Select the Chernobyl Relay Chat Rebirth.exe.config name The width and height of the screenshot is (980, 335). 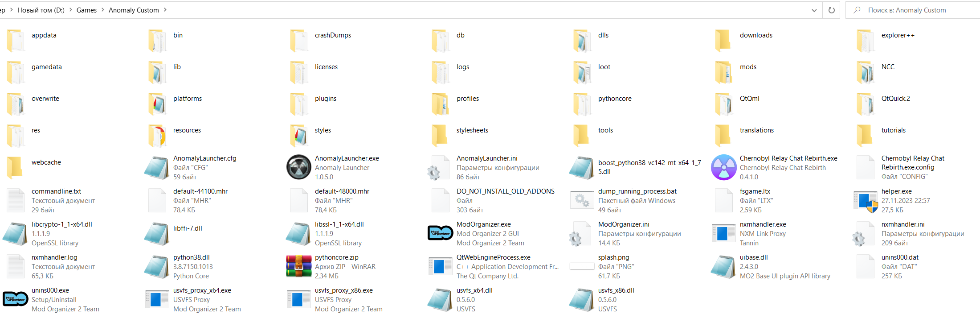coord(913,163)
